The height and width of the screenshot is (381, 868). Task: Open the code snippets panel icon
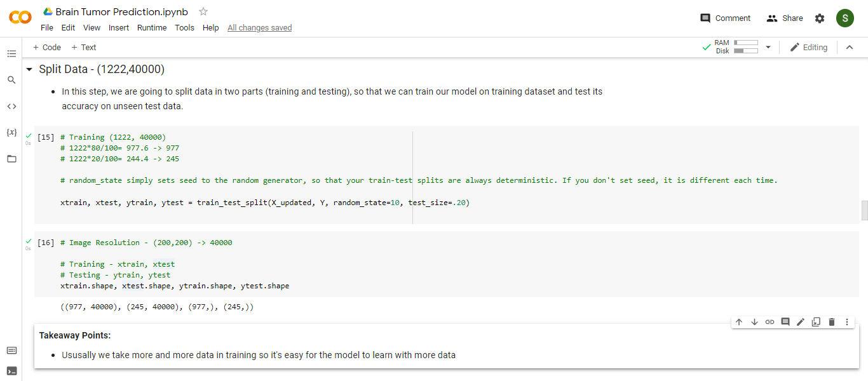tap(11, 106)
